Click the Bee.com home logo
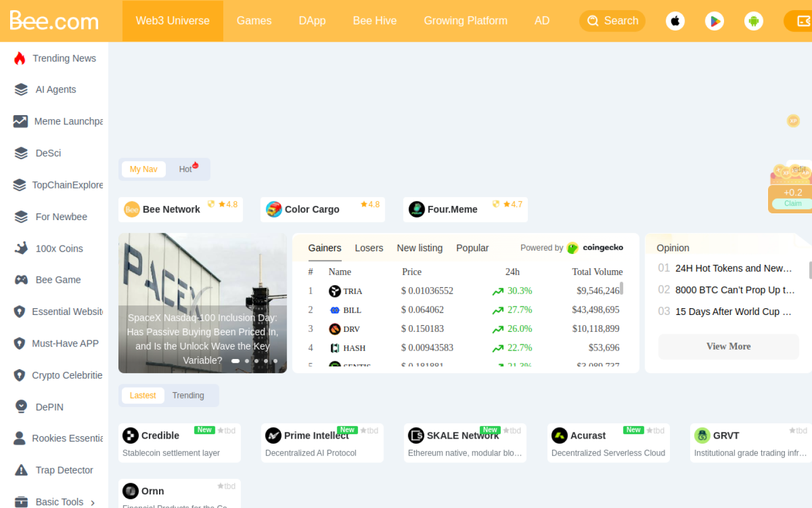Viewport: 812px width, 508px height. coord(54,21)
